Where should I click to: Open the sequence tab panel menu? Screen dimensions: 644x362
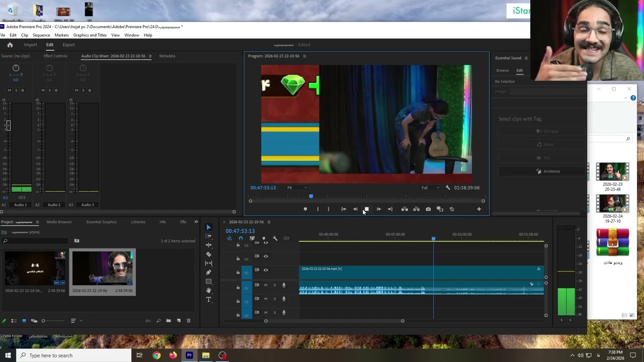pyautogui.click(x=269, y=222)
